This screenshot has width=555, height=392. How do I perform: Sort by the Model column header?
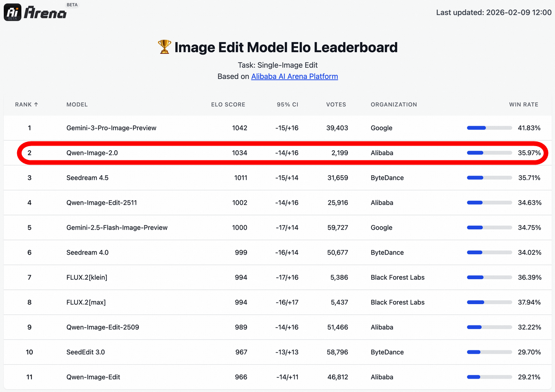click(x=77, y=104)
